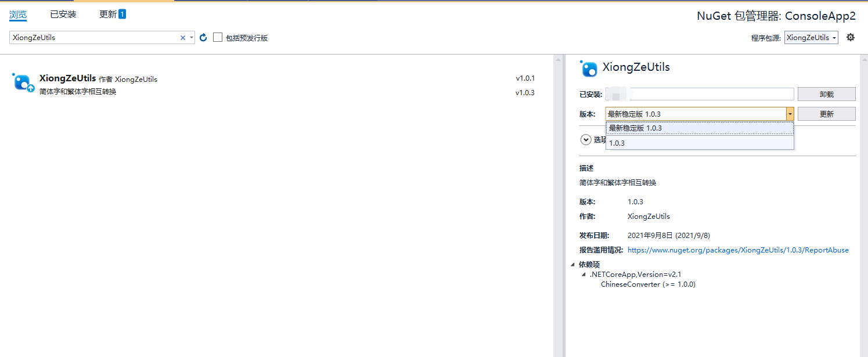This screenshot has width=868, height=357.
Task: Open the ReportAbuse nuget.org link
Action: point(738,250)
